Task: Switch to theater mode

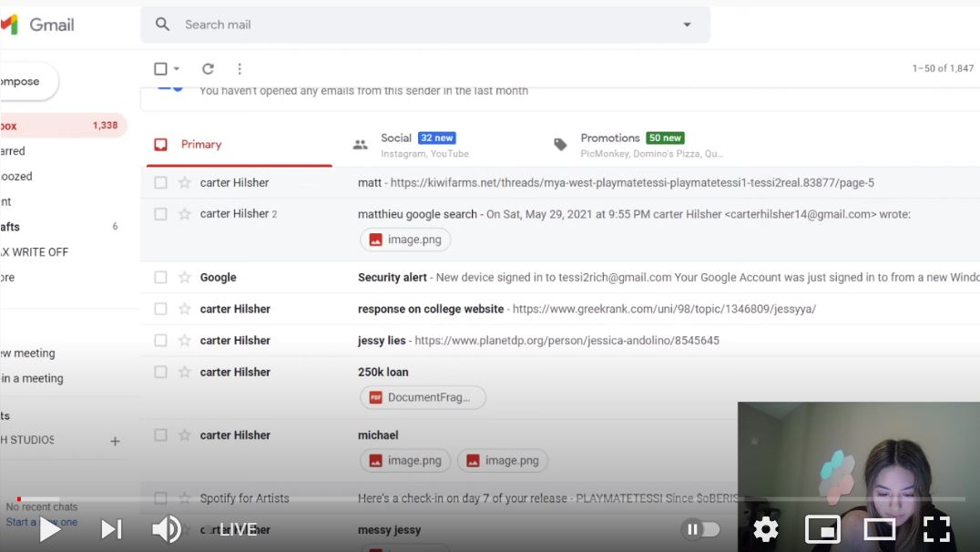Action: (880, 529)
